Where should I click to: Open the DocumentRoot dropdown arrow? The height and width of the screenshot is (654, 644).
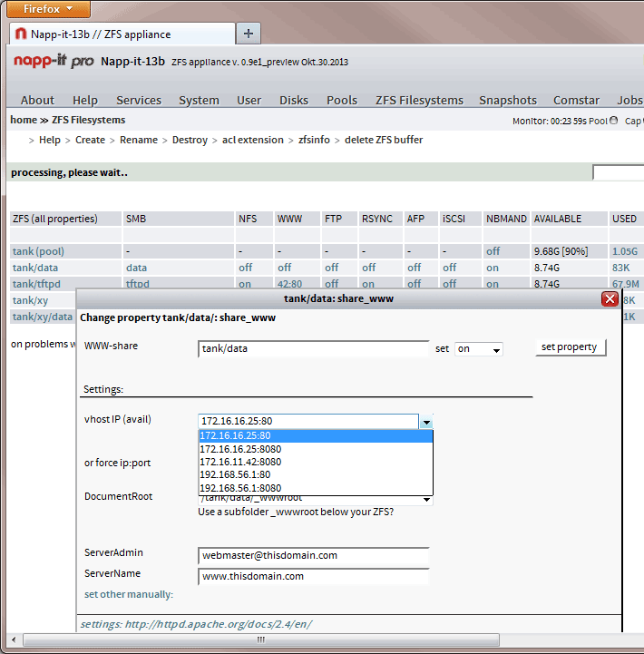(x=426, y=500)
